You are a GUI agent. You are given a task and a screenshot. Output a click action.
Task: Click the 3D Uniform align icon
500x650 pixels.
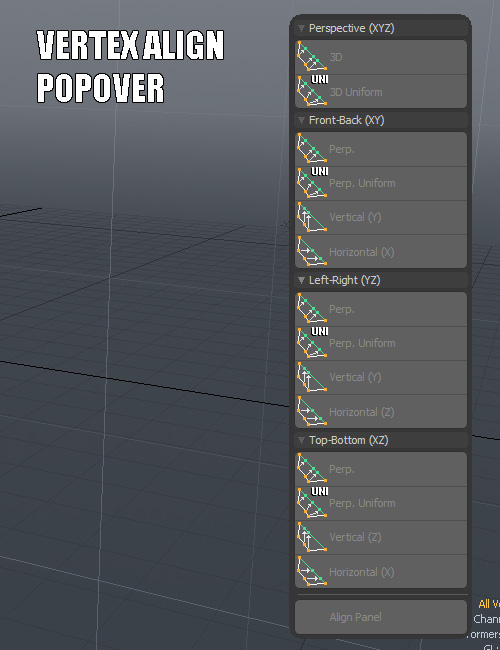pyautogui.click(x=312, y=91)
